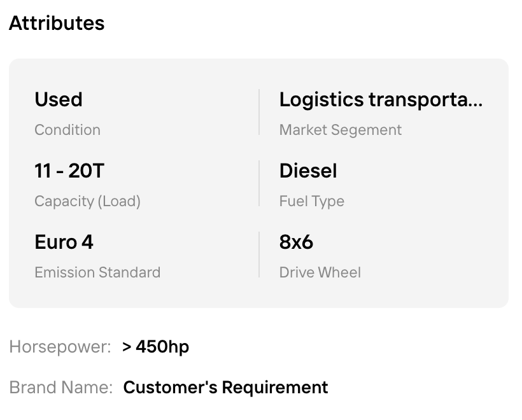Click the Condition label

pos(67,130)
